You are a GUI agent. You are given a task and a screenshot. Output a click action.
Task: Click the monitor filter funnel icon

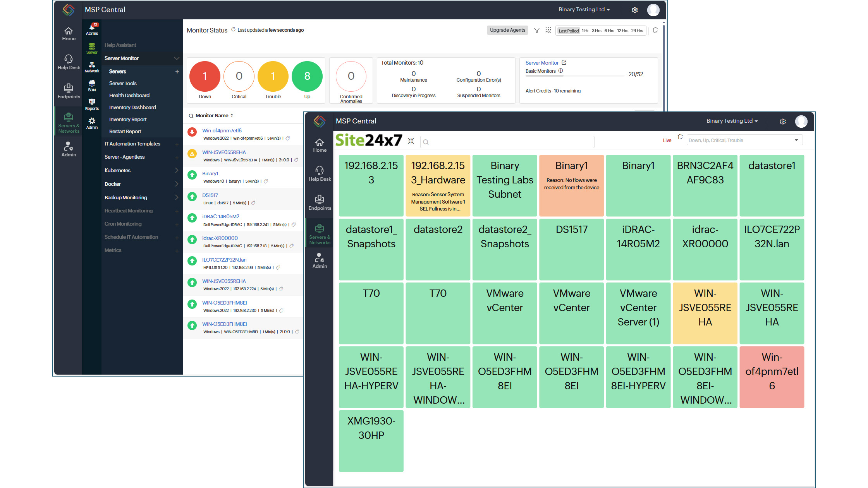[536, 30]
